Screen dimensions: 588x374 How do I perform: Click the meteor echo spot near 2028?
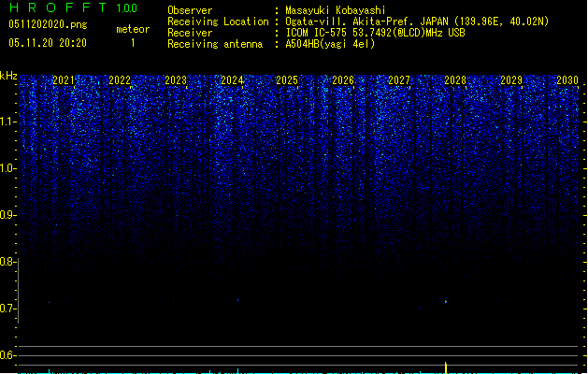point(446,301)
